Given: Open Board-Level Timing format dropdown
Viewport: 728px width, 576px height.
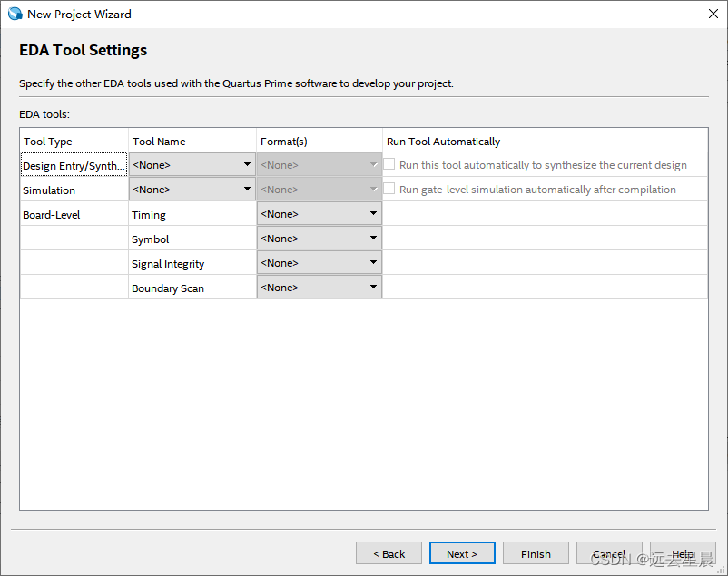Looking at the screenshot, I should pyautogui.click(x=319, y=214).
